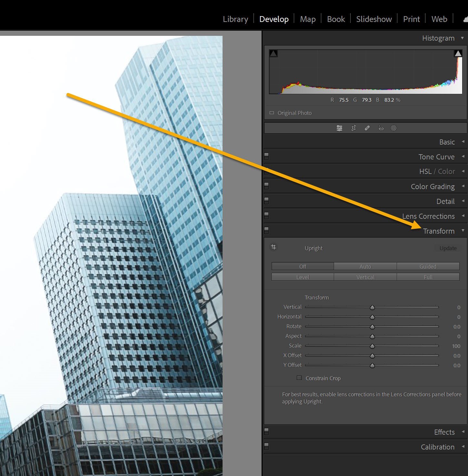Collapse the Transform panel
Viewport: 468px width, 476px height.
pos(463,231)
